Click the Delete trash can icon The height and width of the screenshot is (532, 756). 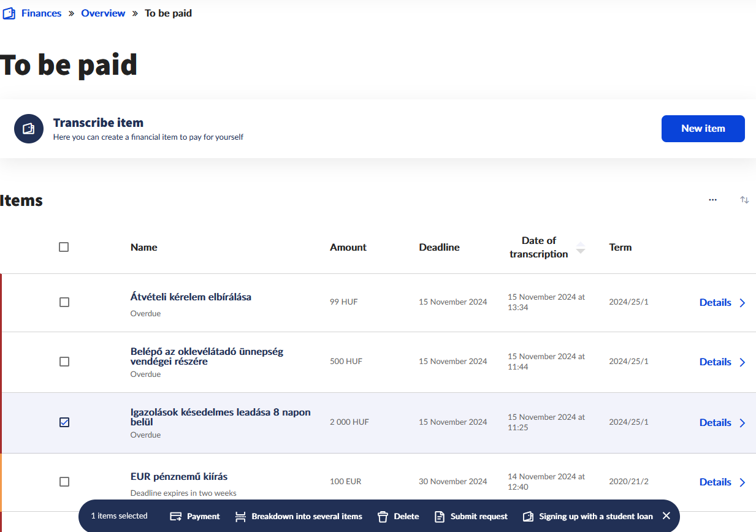383,517
